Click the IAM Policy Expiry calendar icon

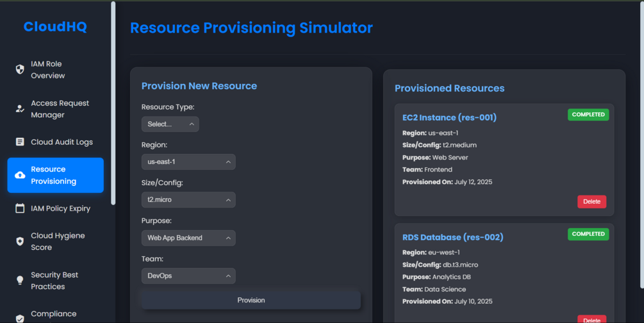tap(20, 208)
